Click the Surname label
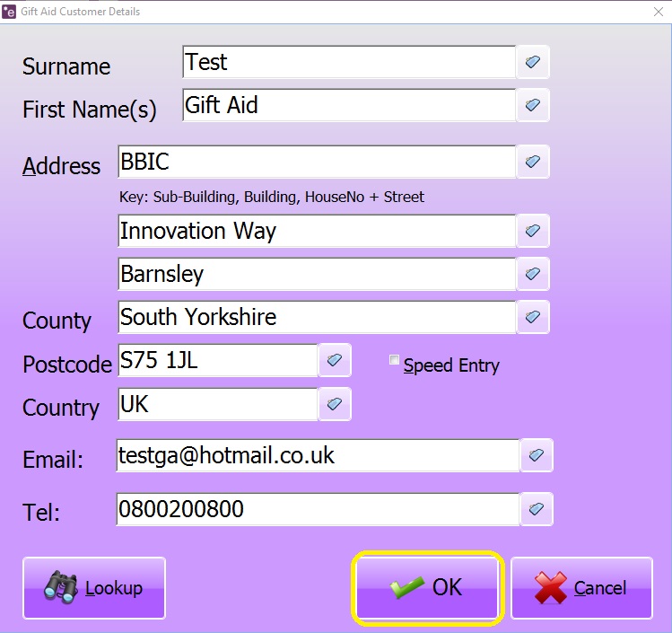 click(66, 66)
